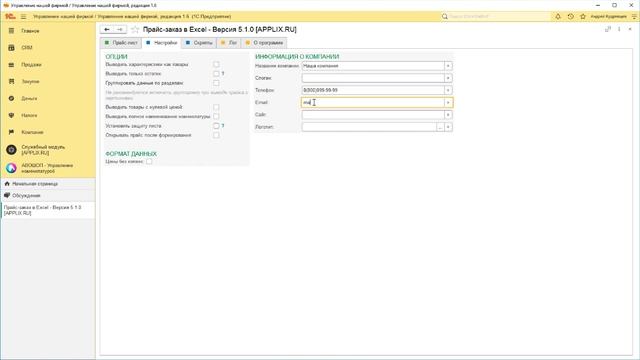
Task: Switch to the Скрипты tab
Action: [199, 43]
